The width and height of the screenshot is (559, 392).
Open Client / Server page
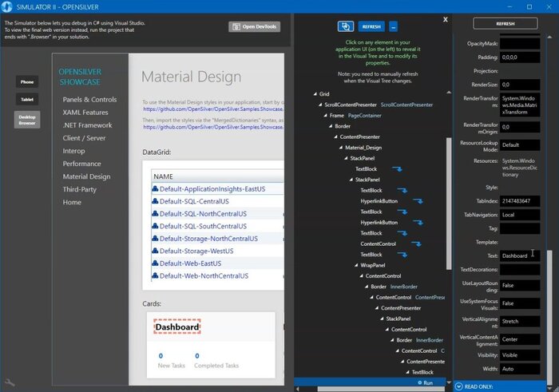(84, 138)
